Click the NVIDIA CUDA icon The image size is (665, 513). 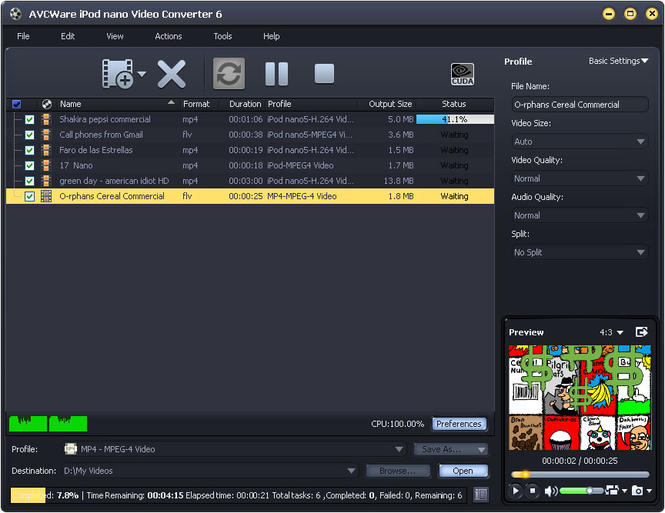[462, 74]
